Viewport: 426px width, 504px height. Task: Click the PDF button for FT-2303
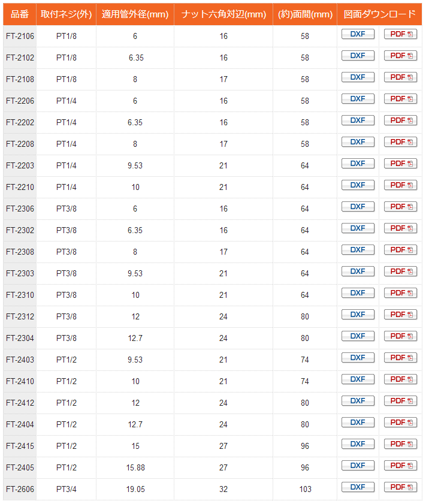click(x=401, y=271)
